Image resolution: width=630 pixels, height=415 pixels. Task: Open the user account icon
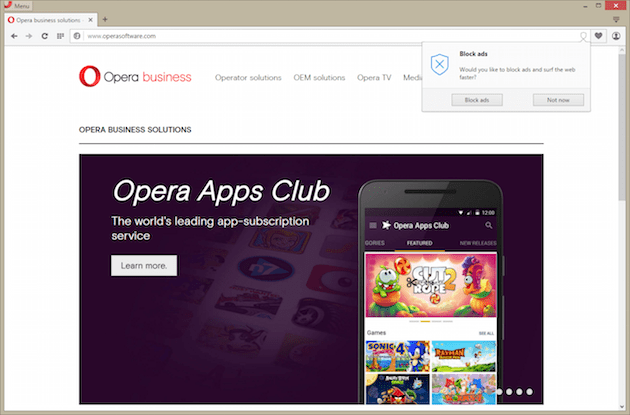click(x=616, y=36)
